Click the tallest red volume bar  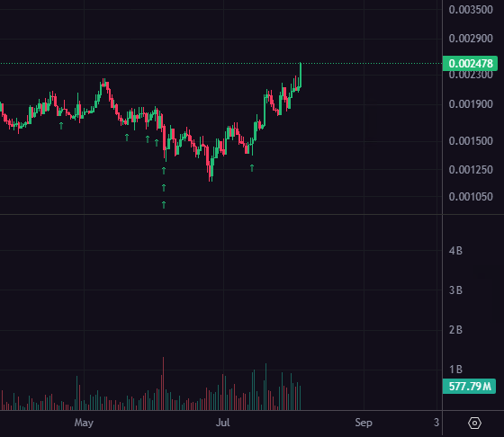pos(163,383)
